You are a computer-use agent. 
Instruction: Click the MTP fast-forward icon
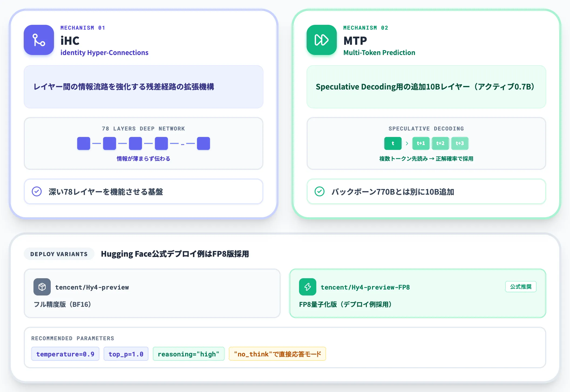coord(322,40)
